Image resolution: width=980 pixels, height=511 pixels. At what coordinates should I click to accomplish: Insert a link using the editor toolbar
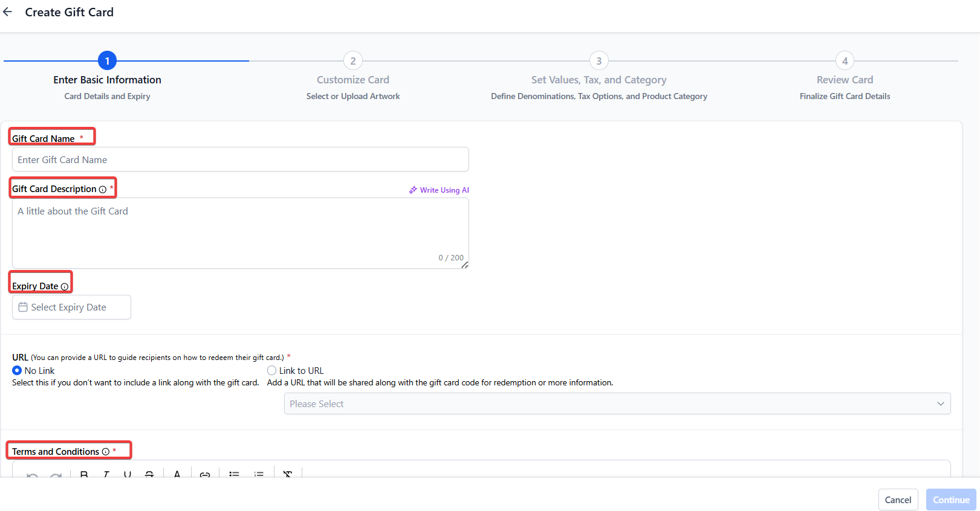[205, 475]
